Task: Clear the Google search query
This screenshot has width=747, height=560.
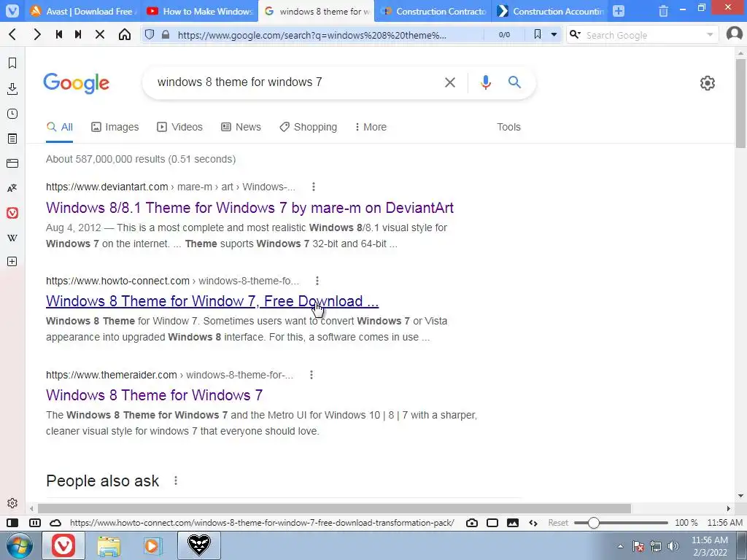Action: pyautogui.click(x=449, y=82)
